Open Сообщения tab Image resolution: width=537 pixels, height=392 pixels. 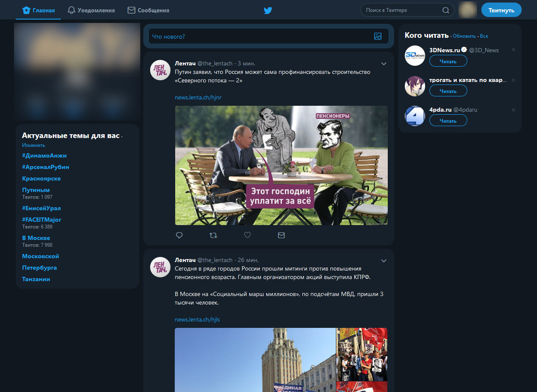pos(148,10)
